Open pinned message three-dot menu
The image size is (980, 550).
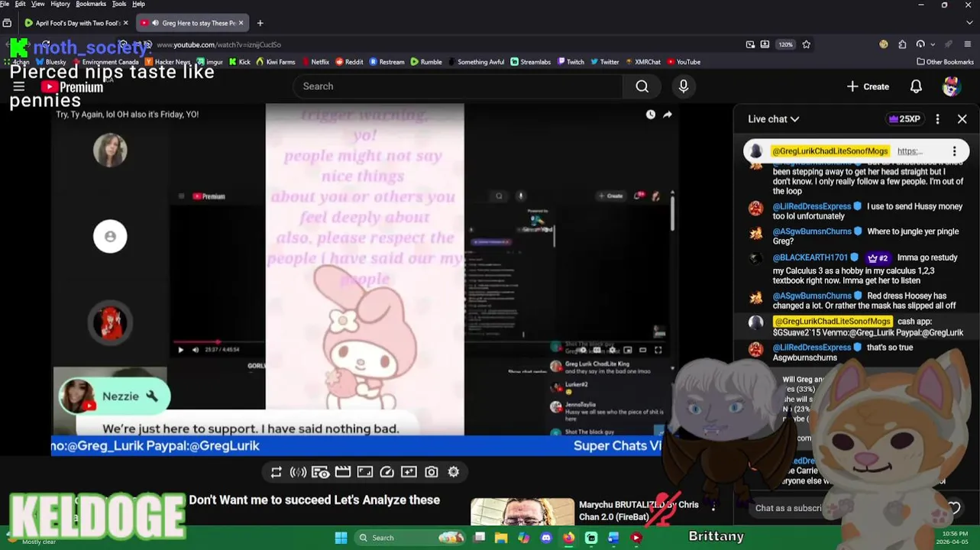point(954,151)
